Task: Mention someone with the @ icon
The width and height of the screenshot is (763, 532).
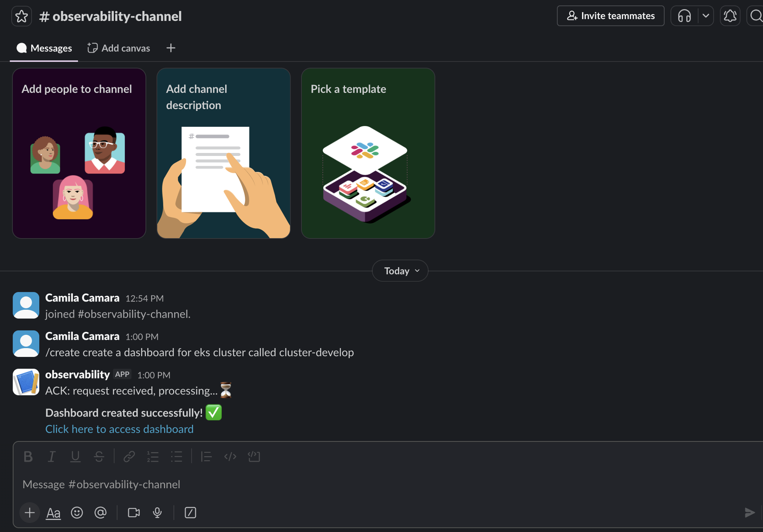Action: pyautogui.click(x=100, y=512)
